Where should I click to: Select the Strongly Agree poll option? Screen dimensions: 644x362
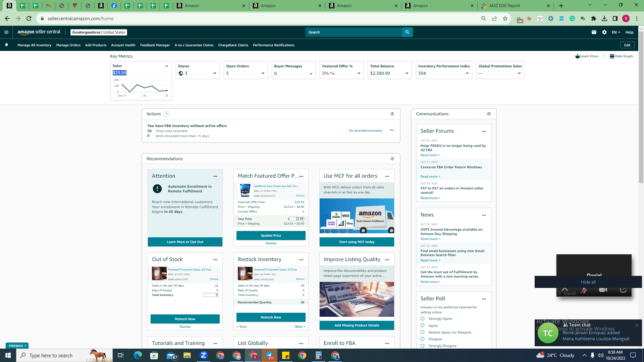coord(422,319)
